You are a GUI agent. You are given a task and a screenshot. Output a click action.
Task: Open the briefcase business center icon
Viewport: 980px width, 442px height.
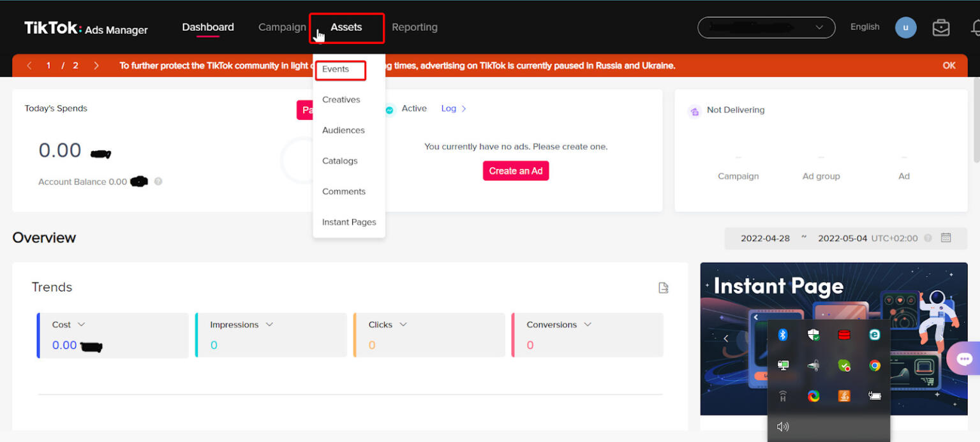(x=941, y=27)
